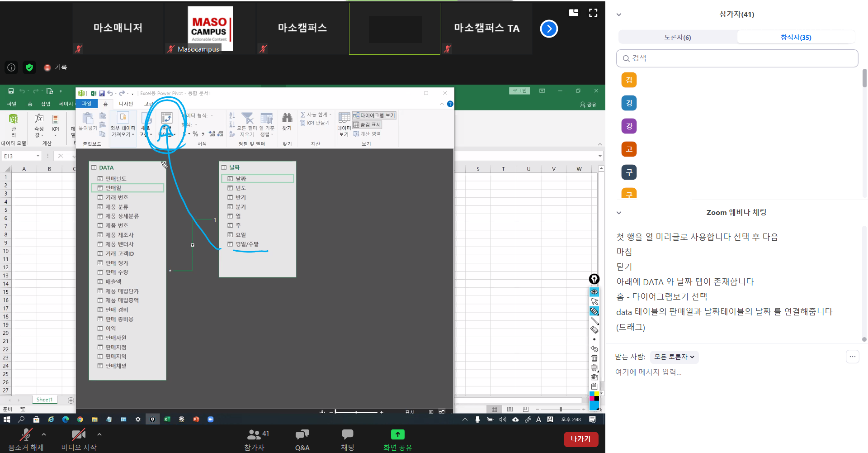Switch to the 토론자(6) tab
The width and height of the screenshot is (868, 453).
tap(677, 38)
